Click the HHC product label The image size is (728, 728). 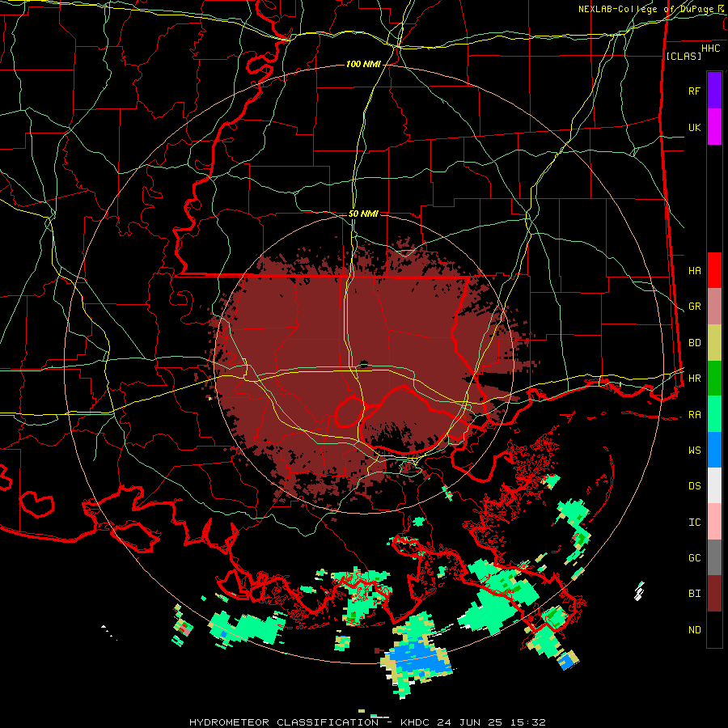710,49
